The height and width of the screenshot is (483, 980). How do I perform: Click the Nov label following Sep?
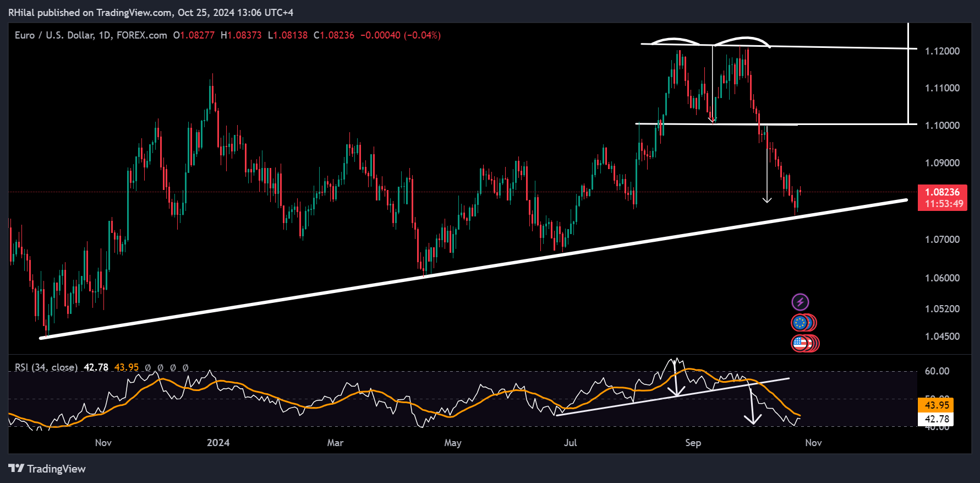click(x=814, y=443)
